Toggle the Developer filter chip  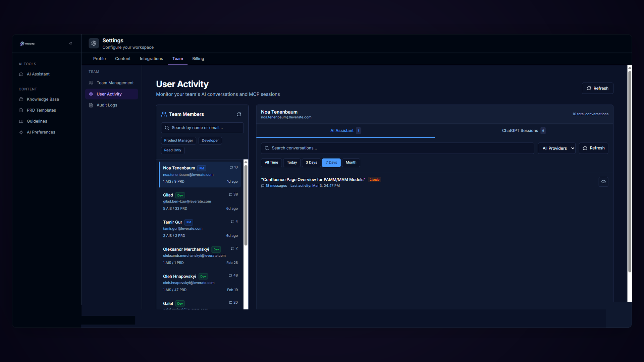click(x=210, y=140)
